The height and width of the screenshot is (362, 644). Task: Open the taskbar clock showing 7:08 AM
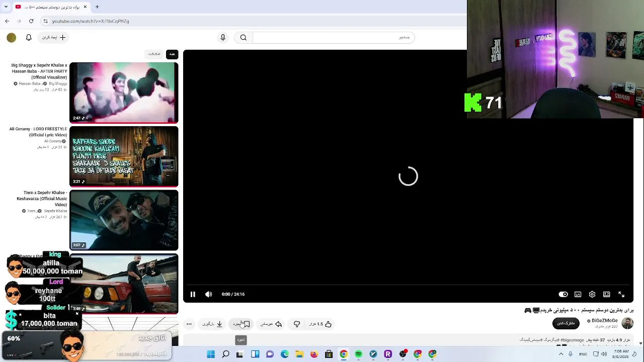(621, 354)
